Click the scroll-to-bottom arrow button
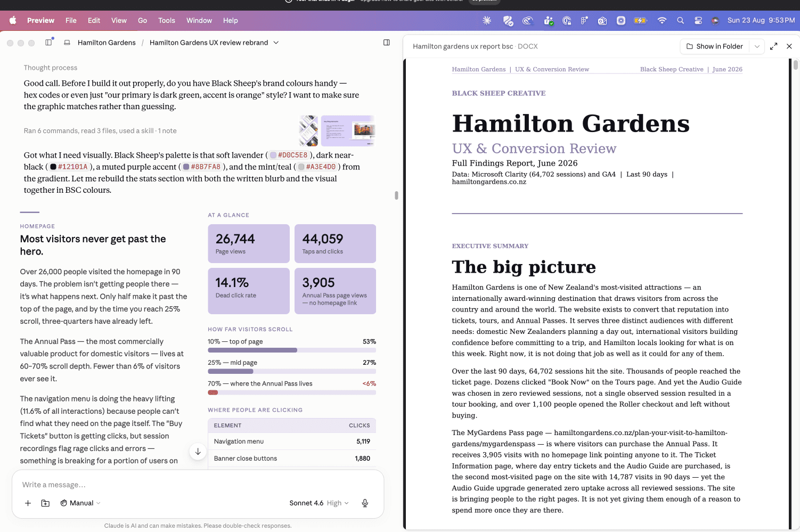Image resolution: width=800 pixels, height=532 pixels. coord(198,452)
